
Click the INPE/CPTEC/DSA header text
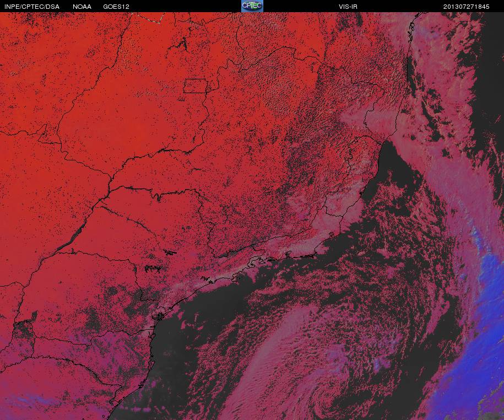coord(32,7)
